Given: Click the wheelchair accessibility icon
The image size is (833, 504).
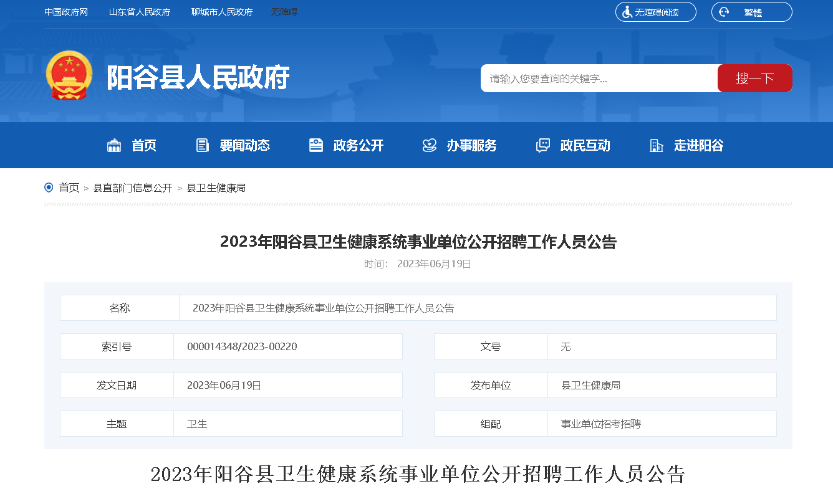Looking at the screenshot, I should [x=627, y=12].
